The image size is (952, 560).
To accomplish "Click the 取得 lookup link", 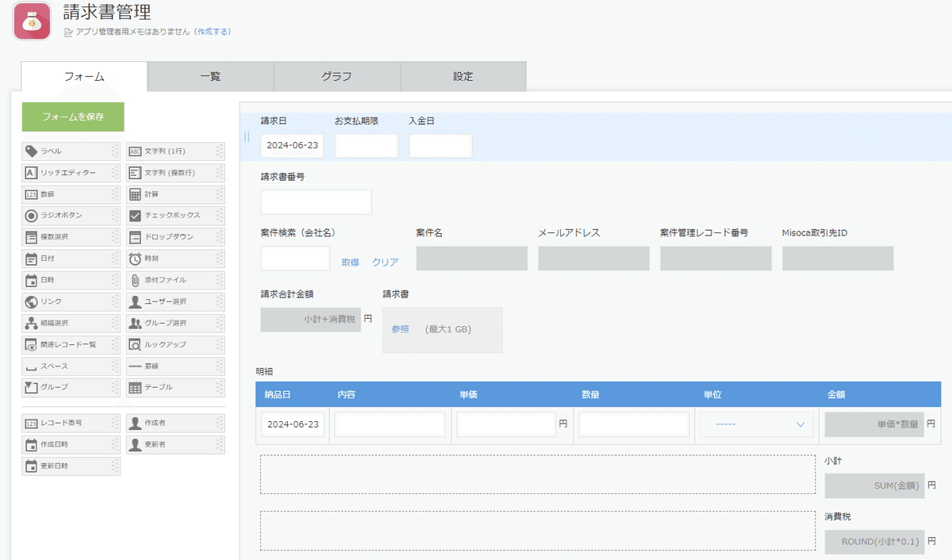I will click(x=350, y=263).
